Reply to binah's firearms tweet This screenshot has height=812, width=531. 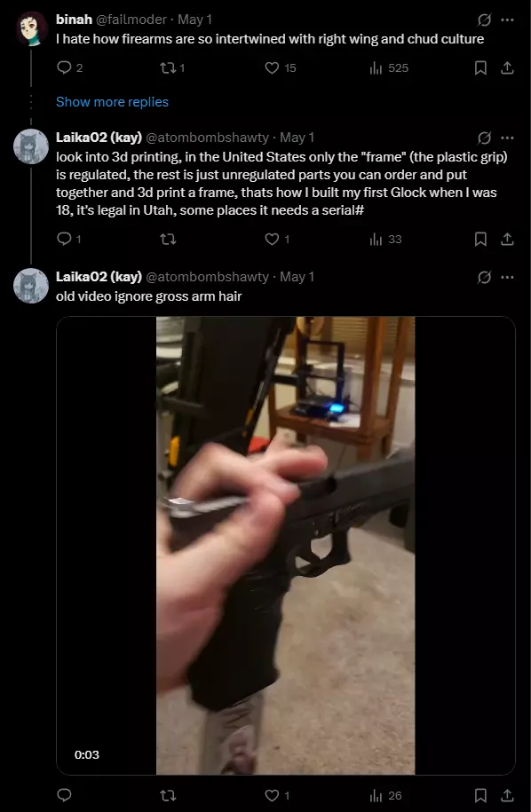pos(69,67)
